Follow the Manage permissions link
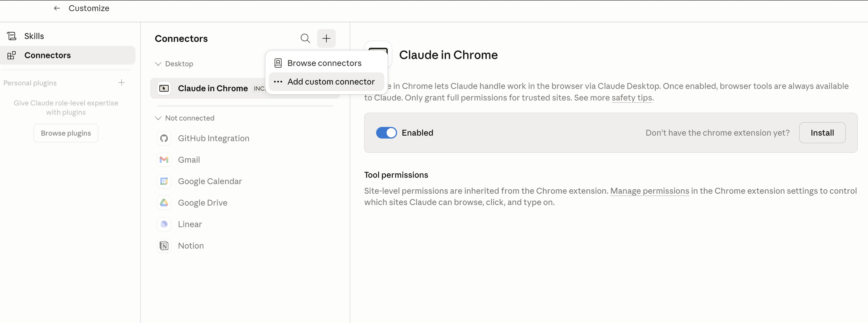This screenshot has width=868, height=323. [649, 191]
